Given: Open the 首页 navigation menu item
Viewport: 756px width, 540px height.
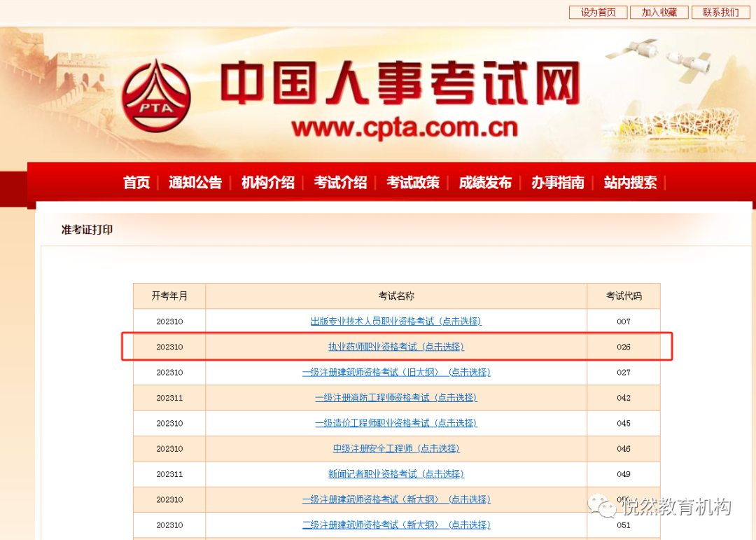Looking at the screenshot, I should 136,183.
